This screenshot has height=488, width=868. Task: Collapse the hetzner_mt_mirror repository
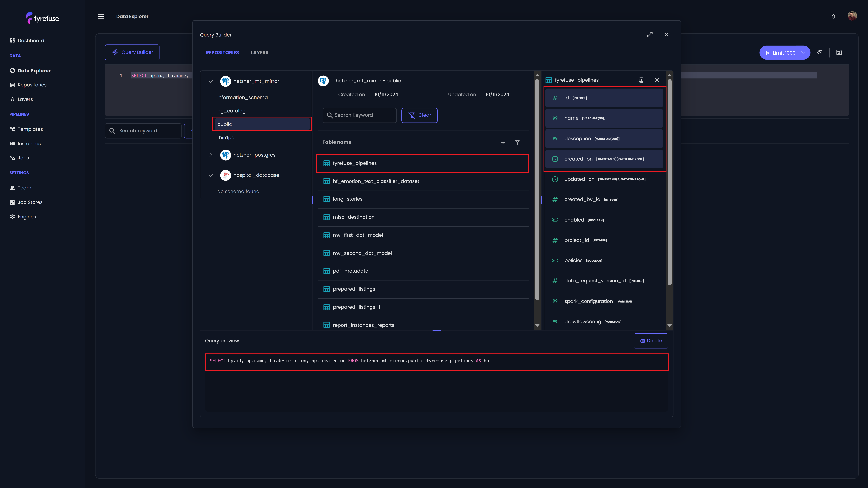(x=211, y=81)
